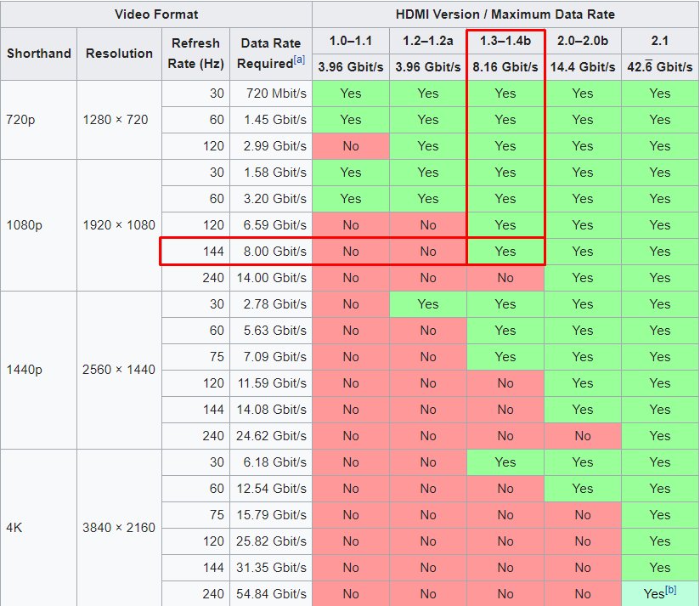Open footnote [a] beside Data Rate Required
The image size is (700, 606).
[300, 59]
